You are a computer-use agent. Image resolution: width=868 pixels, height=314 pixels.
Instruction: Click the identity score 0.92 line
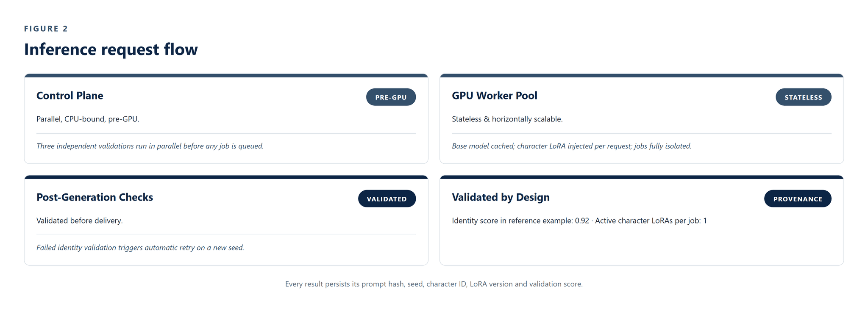click(579, 220)
